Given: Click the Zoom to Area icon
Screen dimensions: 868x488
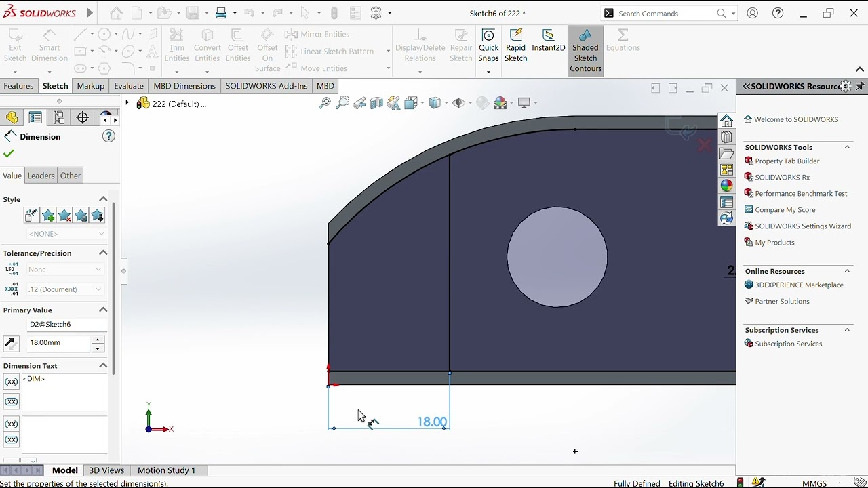Looking at the screenshot, I should tap(342, 103).
